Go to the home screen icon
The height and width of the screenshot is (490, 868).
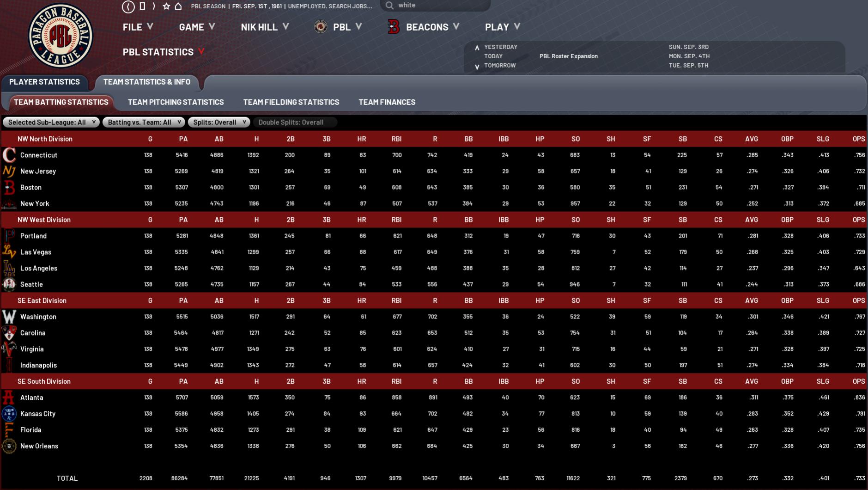(x=178, y=6)
